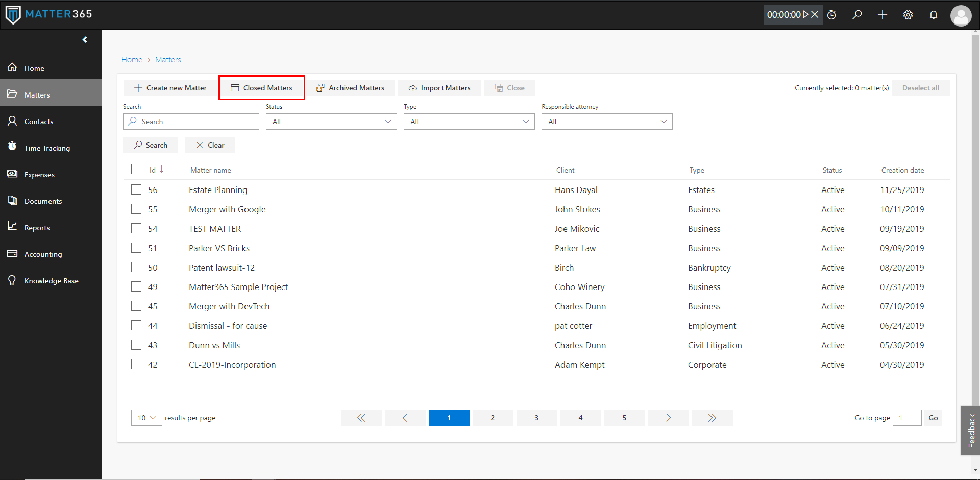980x480 pixels.
Task: Select the checkbox for TEST MATTER row
Action: pyautogui.click(x=136, y=228)
